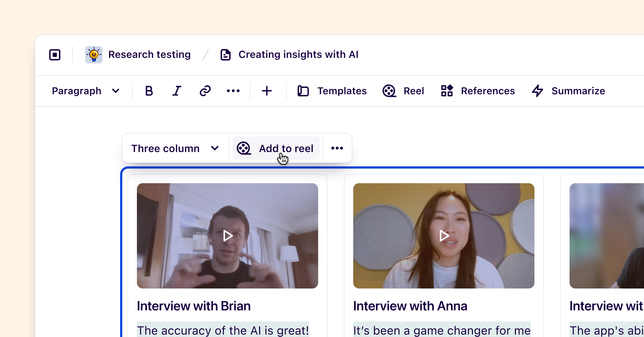Toggle the sidebar panel icon
Image resolution: width=644 pixels, height=337 pixels.
pos(55,55)
